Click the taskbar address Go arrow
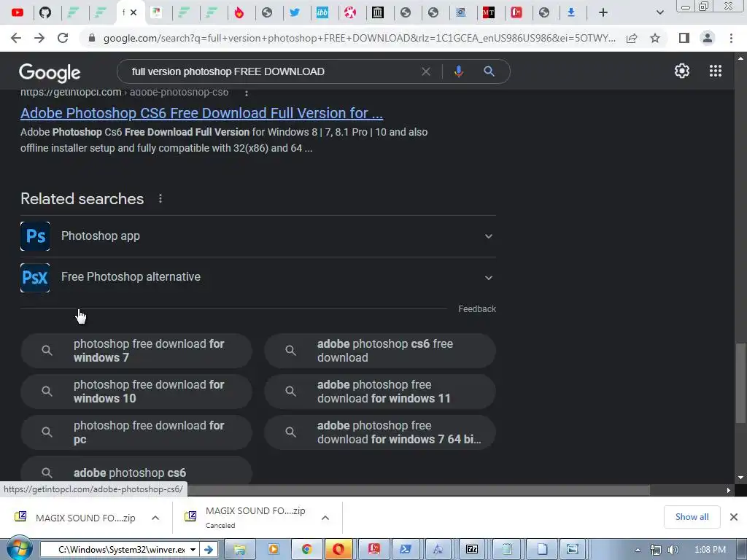Viewport: 747px width, 560px height. 209,550
